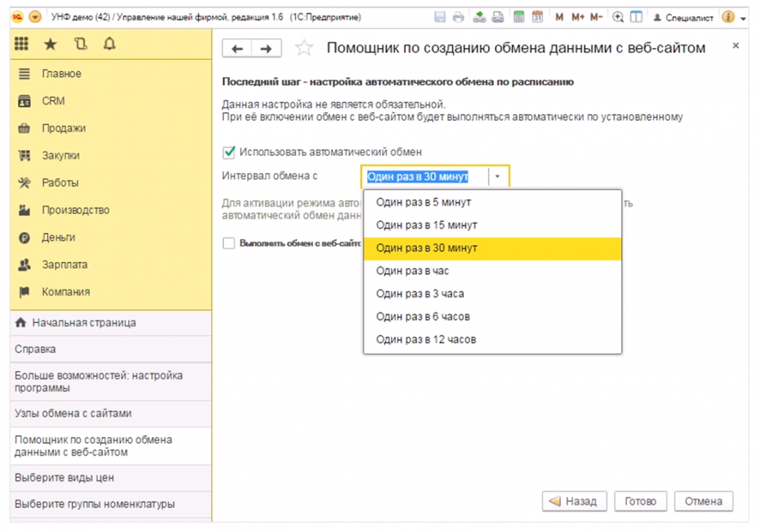The height and width of the screenshot is (532, 760).
Task: Open the calculator in top toolbar
Action: (x=519, y=17)
